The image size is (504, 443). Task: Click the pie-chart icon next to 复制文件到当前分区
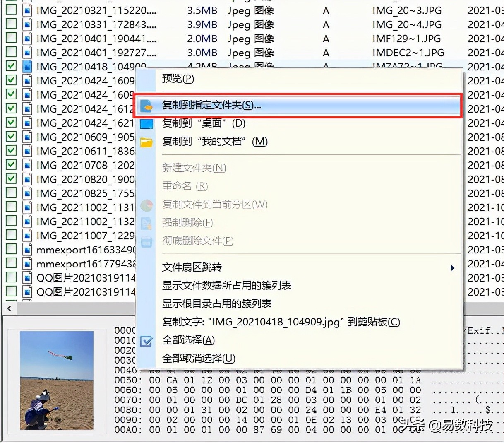tap(147, 205)
